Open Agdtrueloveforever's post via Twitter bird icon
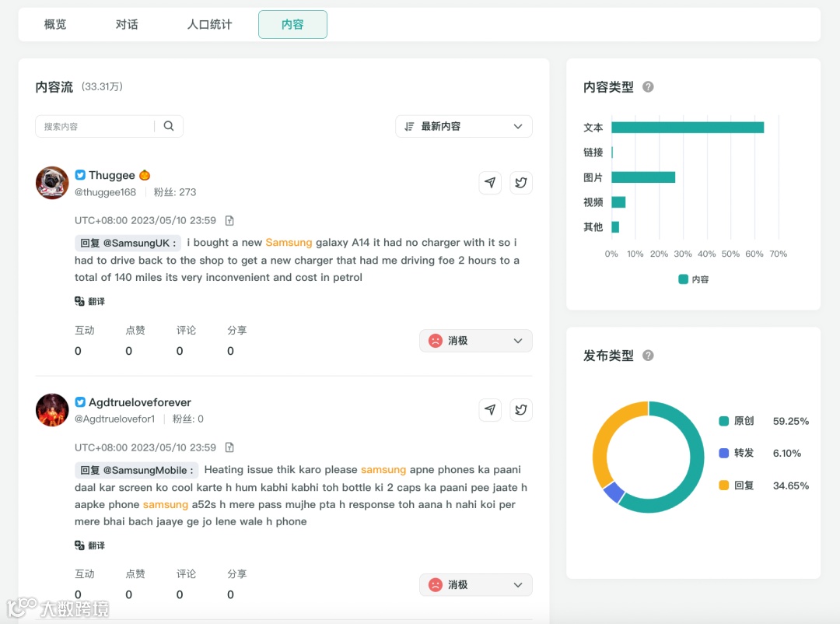This screenshot has width=840, height=624. click(x=520, y=410)
